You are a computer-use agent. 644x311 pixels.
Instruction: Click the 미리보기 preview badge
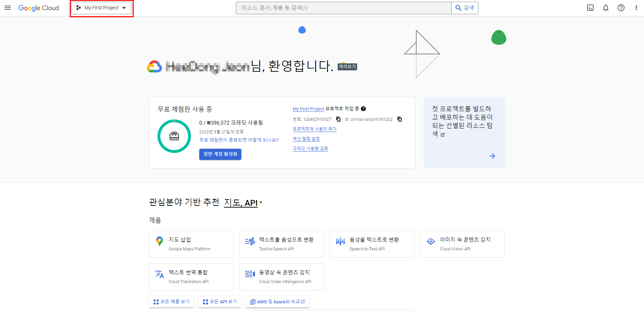(347, 67)
